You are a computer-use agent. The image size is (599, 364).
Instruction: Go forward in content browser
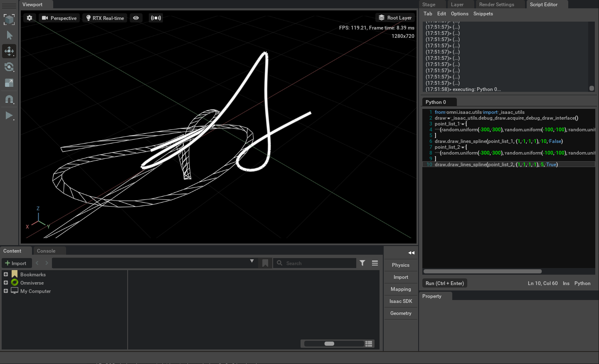(47, 263)
